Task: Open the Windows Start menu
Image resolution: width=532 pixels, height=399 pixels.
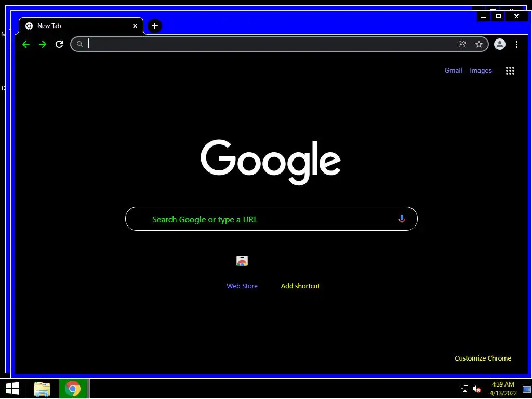Action: pyautogui.click(x=12, y=389)
